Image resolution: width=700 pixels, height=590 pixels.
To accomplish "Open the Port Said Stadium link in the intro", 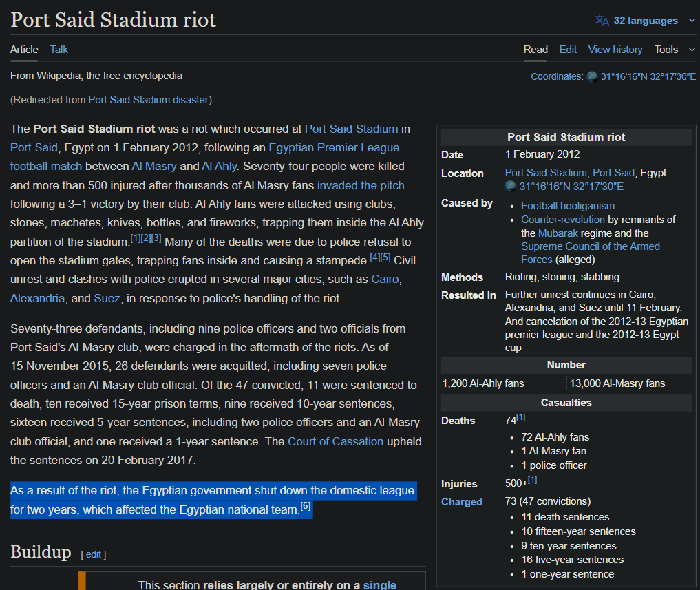I will coord(351,129).
